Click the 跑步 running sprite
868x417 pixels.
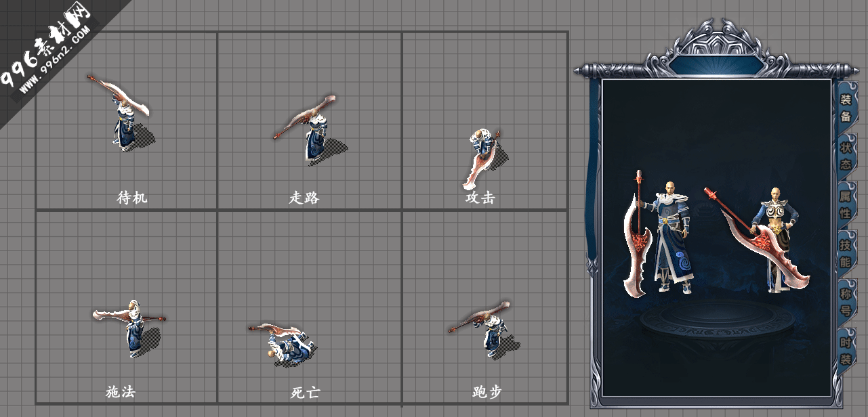pos(484,329)
